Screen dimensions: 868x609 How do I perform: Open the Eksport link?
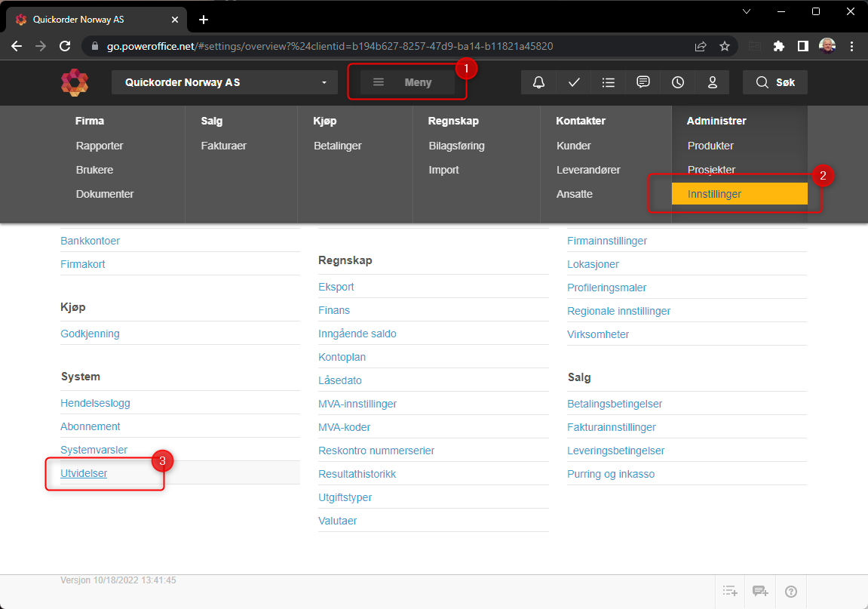(x=336, y=287)
